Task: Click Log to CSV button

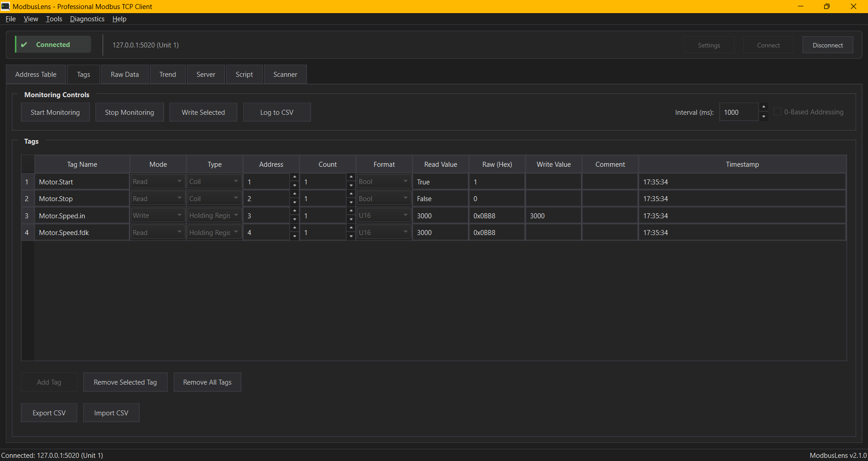Action: [277, 112]
